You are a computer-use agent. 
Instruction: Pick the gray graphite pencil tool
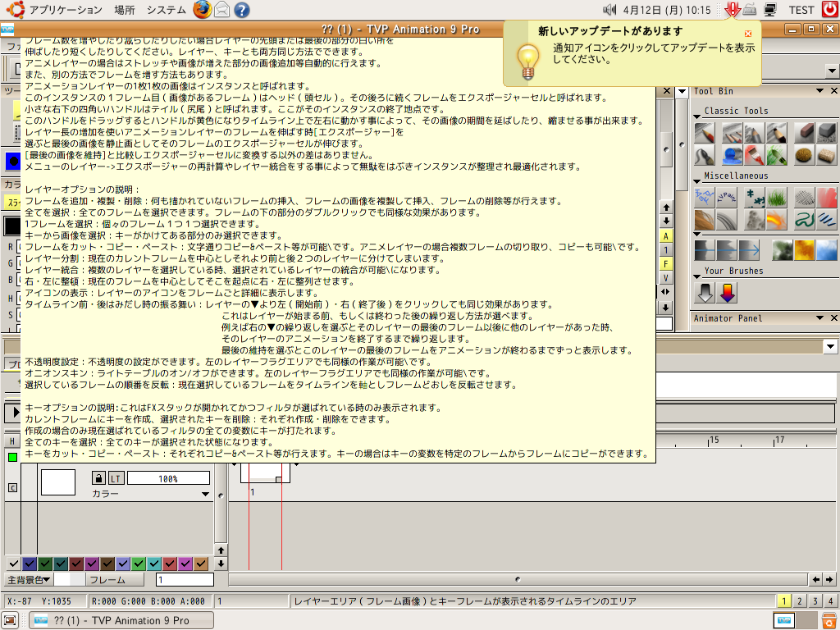point(754,132)
